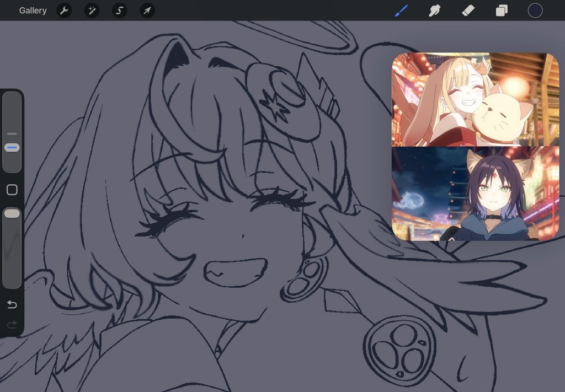Select the Paint brush tool
Image resolution: width=565 pixels, height=392 pixels.
coord(401,10)
